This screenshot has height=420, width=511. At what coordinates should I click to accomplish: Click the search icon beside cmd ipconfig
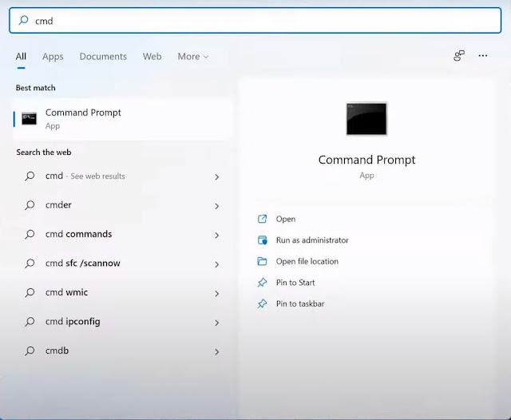pos(30,322)
